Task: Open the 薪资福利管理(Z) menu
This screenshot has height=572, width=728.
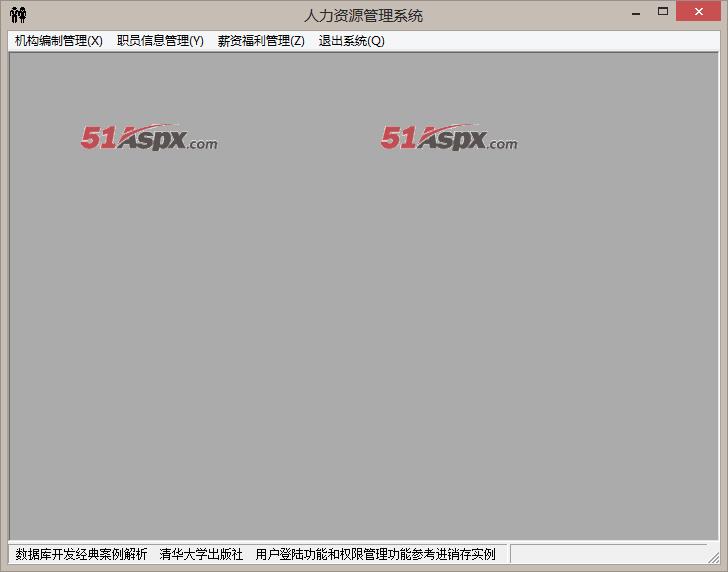Action: pyautogui.click(x=261, y=41)
